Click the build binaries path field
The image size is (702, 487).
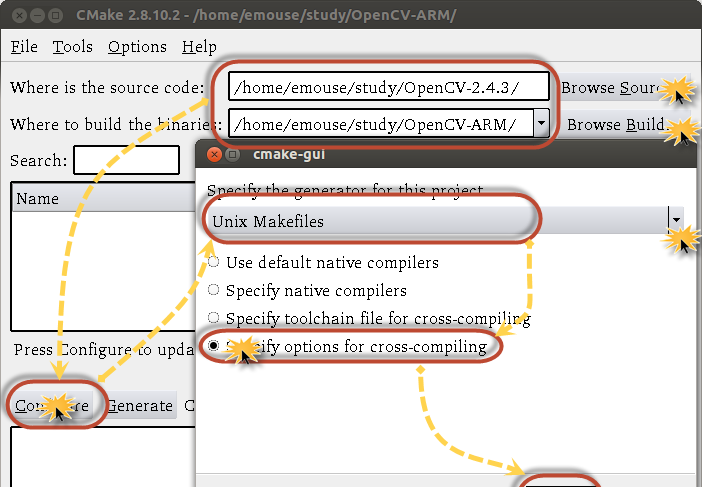pyautogui.click(x=381, y=123)
